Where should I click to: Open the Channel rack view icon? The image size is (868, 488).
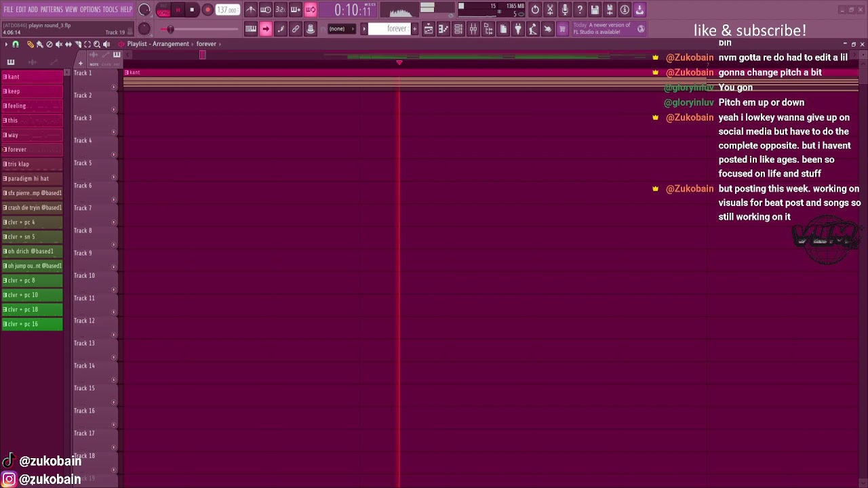(458, 28)
